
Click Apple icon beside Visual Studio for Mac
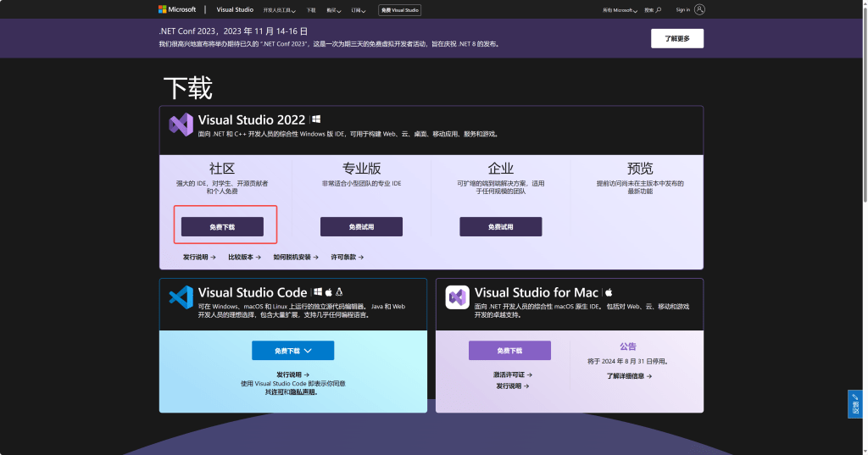tap(609, 292)
